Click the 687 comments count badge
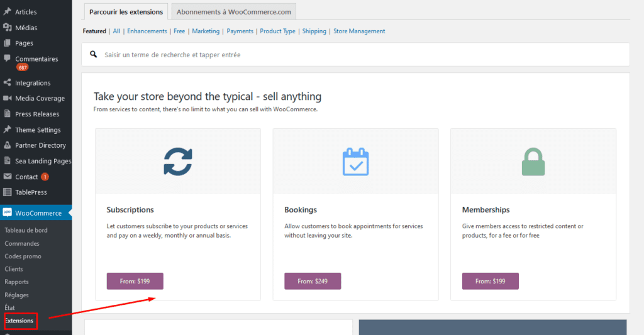Viewport: 644px width, 335px height. [22, 68]
